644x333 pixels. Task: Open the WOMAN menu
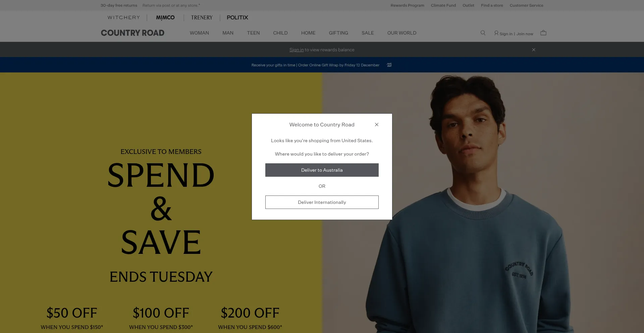point(199,33)
